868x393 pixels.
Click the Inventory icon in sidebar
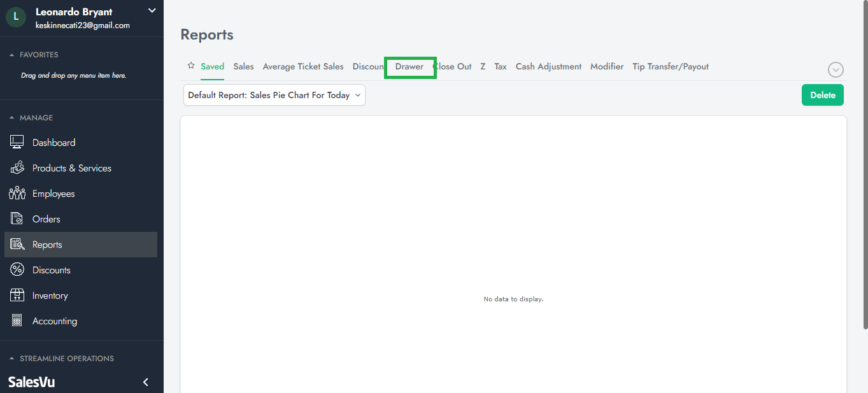[x=17, y=296]
